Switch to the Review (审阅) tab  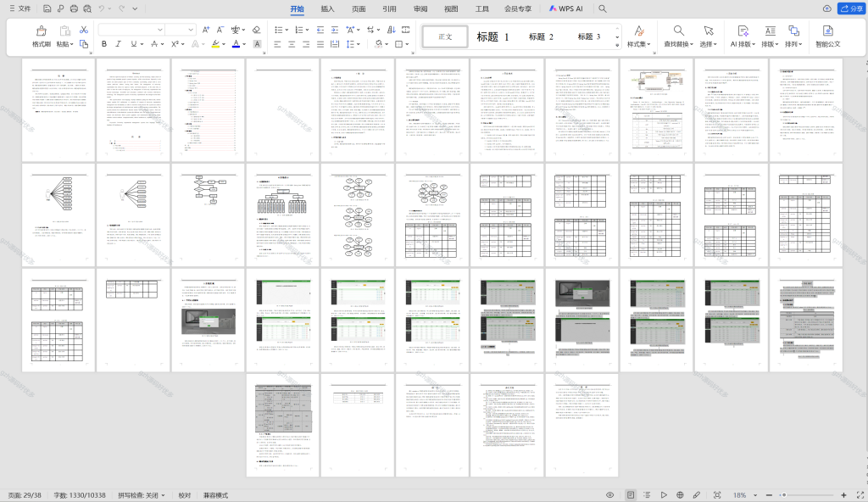point(420,8)
